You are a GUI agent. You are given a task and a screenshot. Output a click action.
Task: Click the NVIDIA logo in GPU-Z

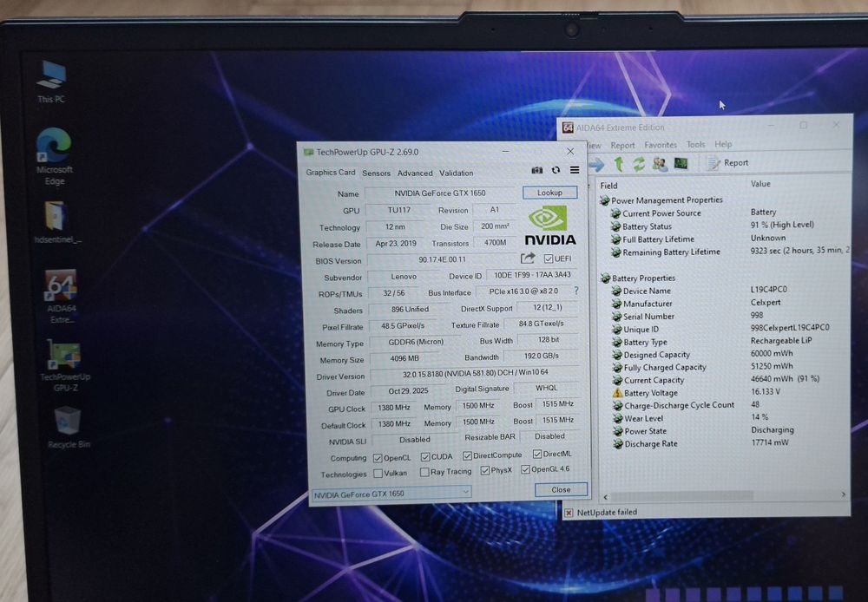tap(549, 226)
